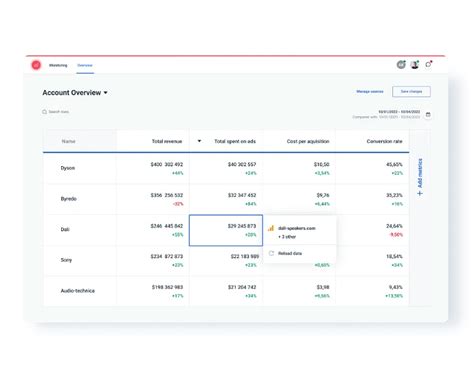Viewport: 474px width, 377px height.
Task: Click Audio-technica ad spend $21 204 742
Action: (x=242, y=287)
